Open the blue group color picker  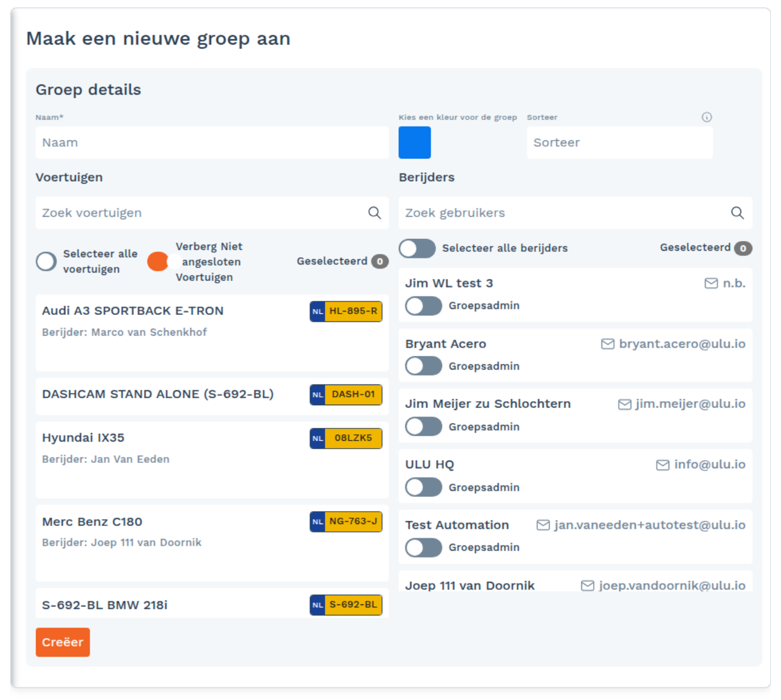pos(415,143)
